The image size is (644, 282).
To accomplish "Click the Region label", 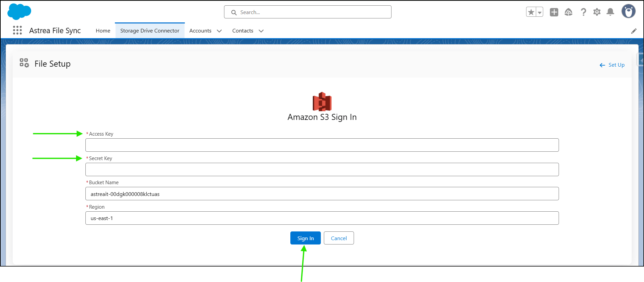I will coord(97,207).
